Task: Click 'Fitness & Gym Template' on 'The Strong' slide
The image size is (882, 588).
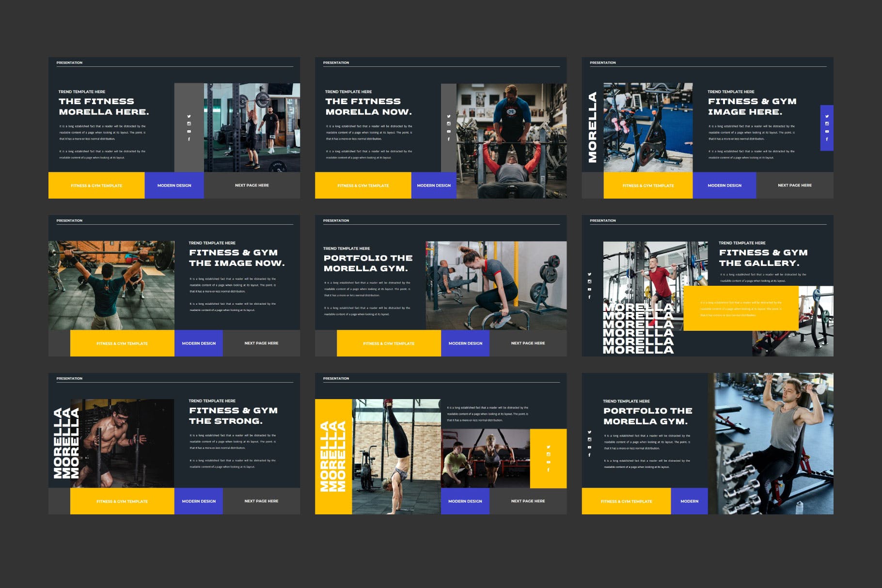Action: 122,501
